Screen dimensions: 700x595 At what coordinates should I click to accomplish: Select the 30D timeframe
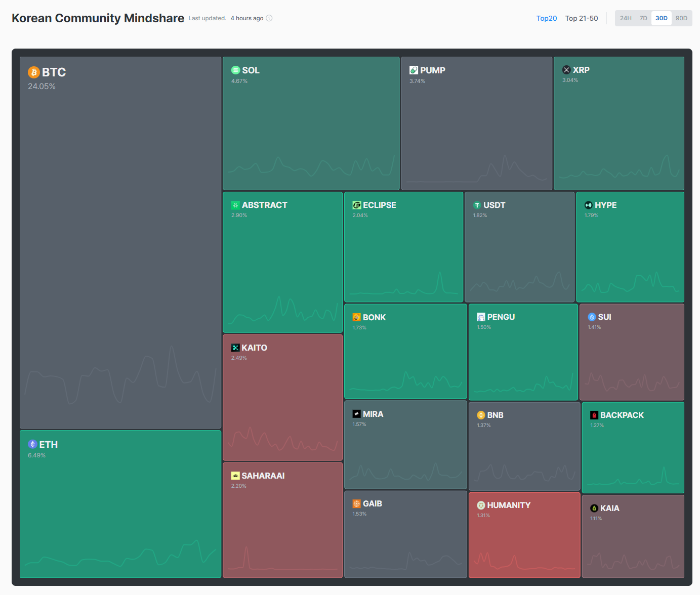coord(662,18)
